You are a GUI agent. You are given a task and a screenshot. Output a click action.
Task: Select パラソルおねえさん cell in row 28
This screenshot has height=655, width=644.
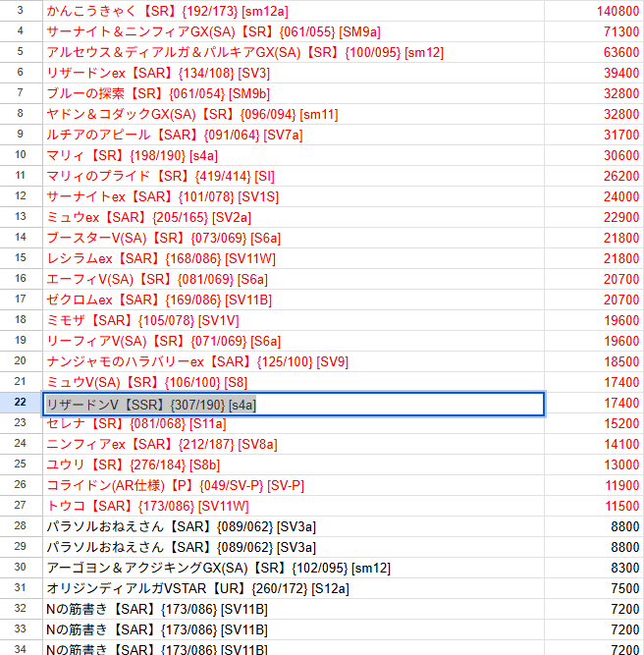294,526
